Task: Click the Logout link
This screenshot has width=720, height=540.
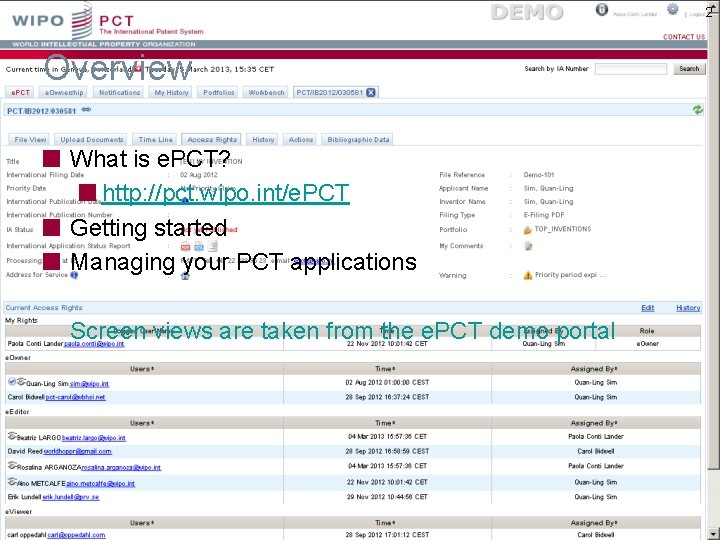Action: coord(698,15)
